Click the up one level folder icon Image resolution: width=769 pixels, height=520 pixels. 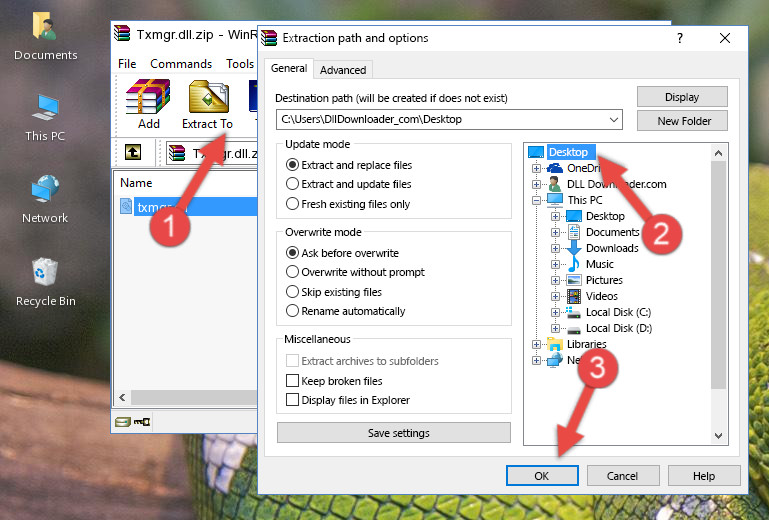click(x=132, y=152)
